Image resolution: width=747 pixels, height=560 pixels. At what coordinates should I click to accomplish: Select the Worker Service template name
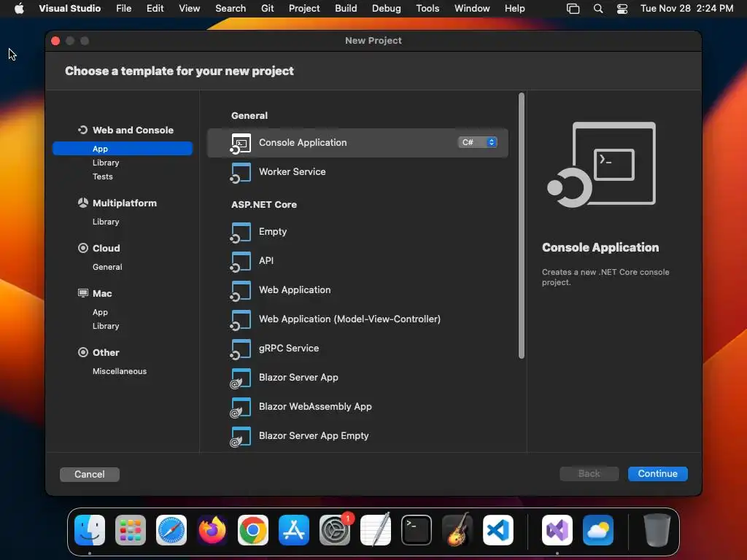pyautogui.click(x=292, y=171)
